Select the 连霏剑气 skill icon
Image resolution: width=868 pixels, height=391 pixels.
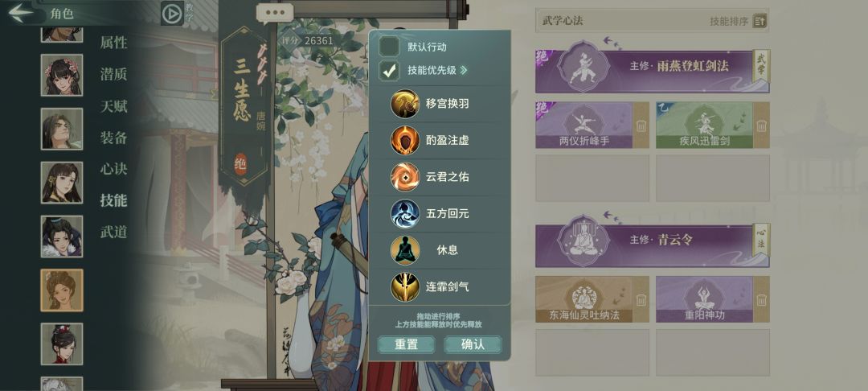tap(404, 287)
